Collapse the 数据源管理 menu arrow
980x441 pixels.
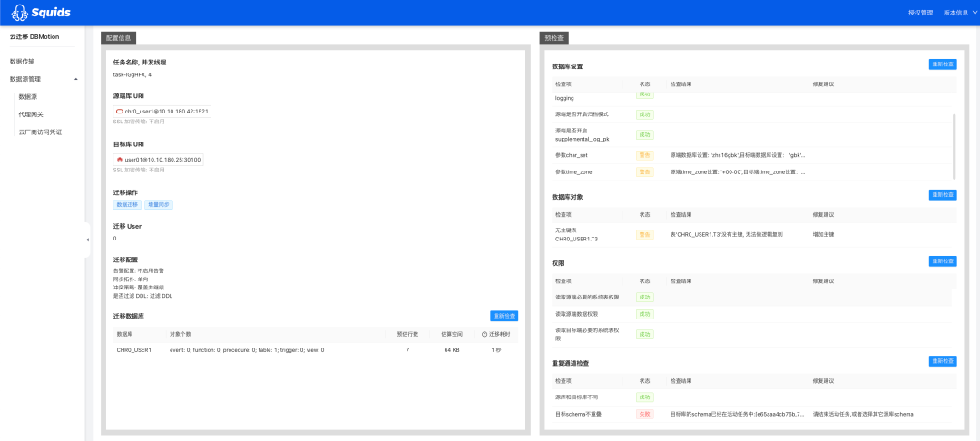pos(75,79)
